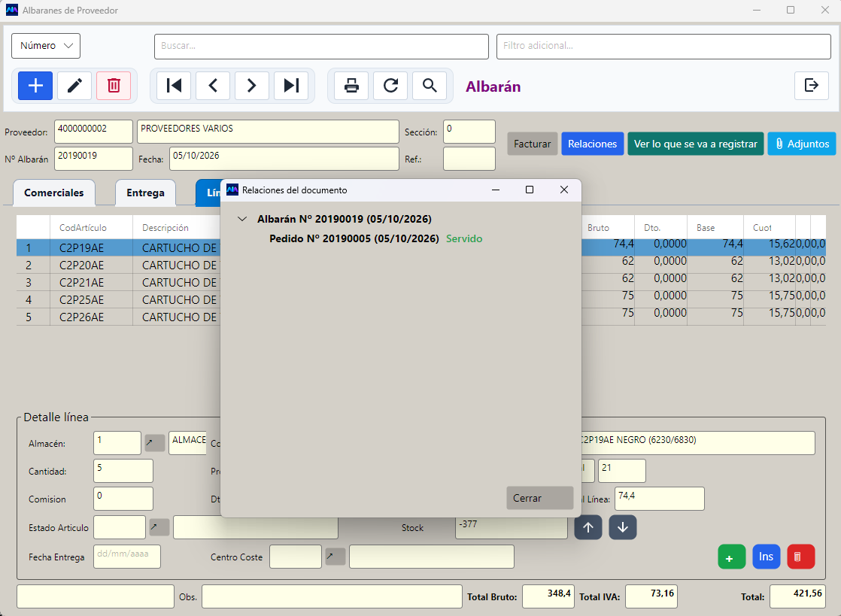Click the Relaciones button
This screenshot has width=841, height=616.
592,144
